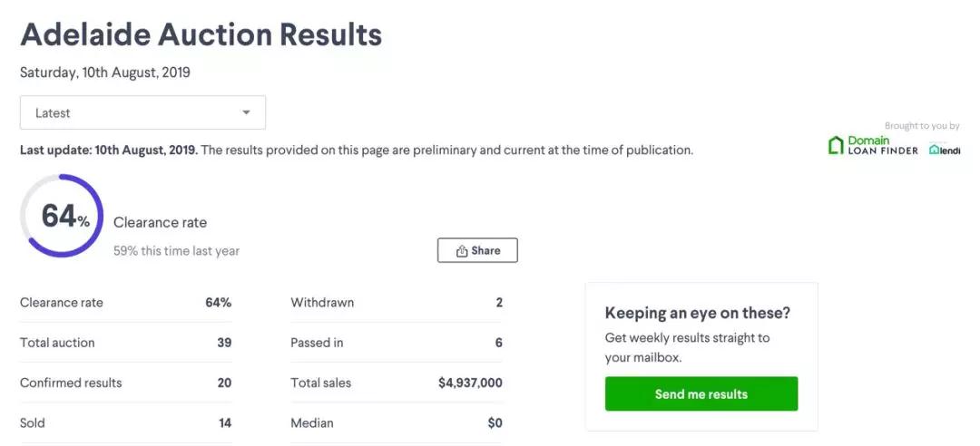The height and width of the screenshot is (446, 980).
Task: Click the Domain Loan Finder text link
Action: pos(882,145)
